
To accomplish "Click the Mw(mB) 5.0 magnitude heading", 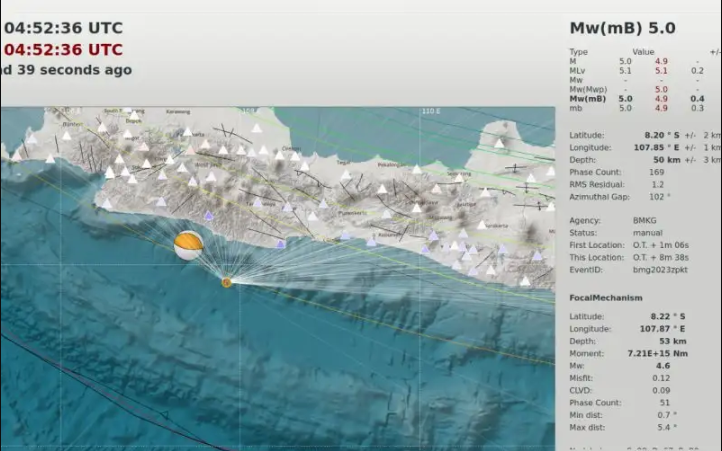I will coord(622,28).
